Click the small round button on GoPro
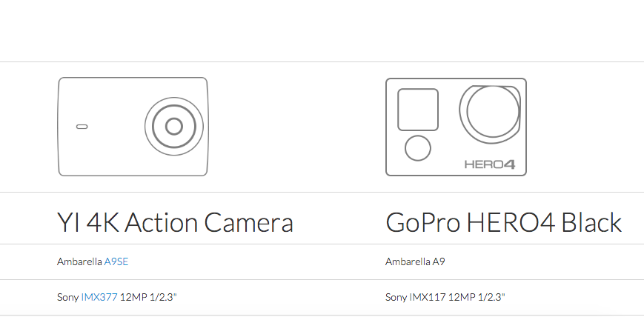 point(418,148)
